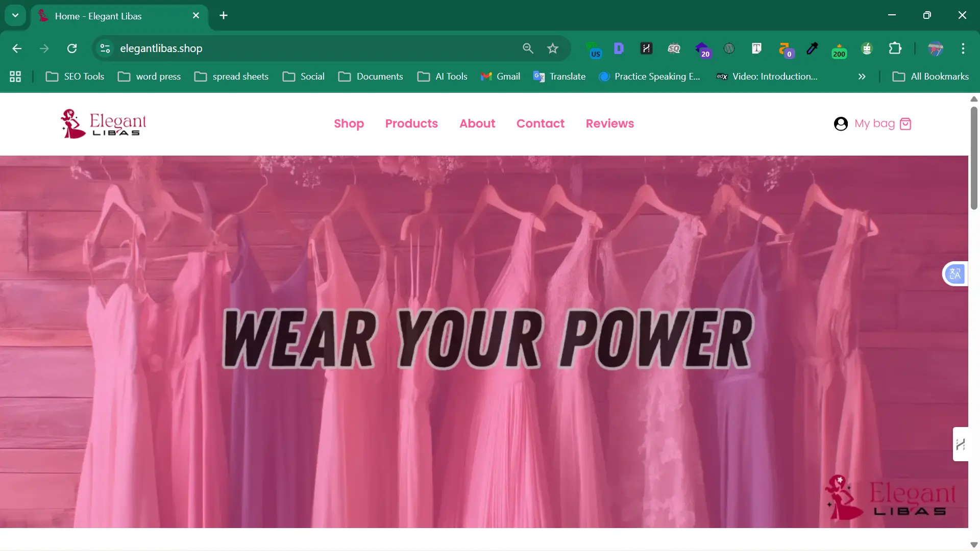Click the Elegant Libas header logo
Viewport: 980px width, 551px height.
(x=104, y=123)
